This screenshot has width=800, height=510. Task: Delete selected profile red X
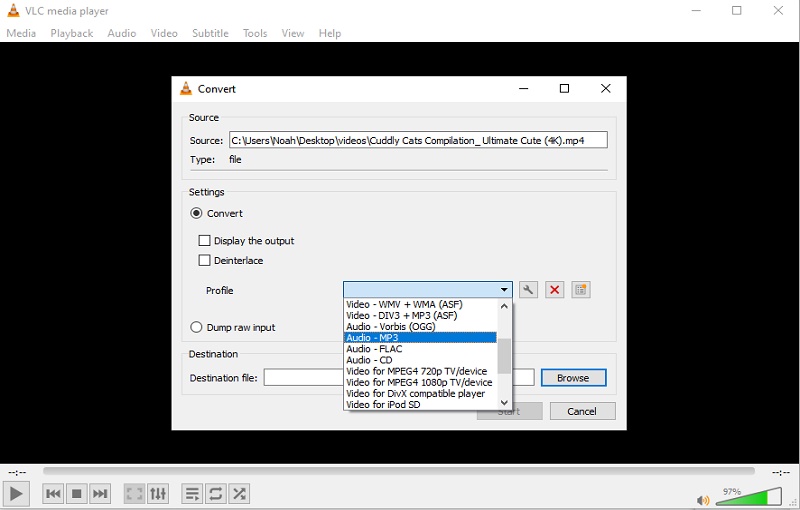coord(555,290)
